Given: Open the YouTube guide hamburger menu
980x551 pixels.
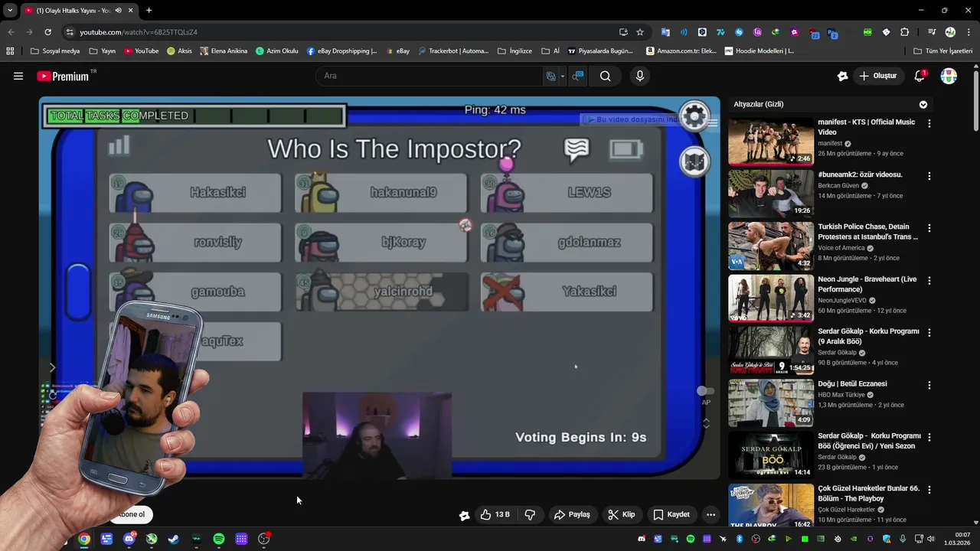Looking at the screenshot, I should tap(18, 76).
